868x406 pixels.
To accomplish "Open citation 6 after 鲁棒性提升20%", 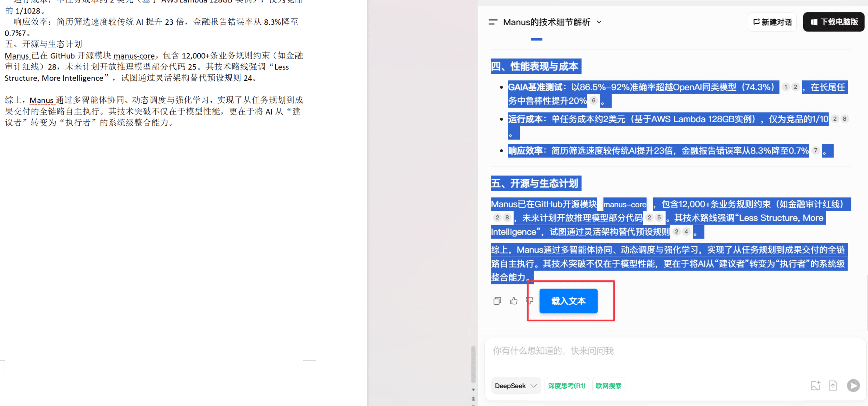I will [594, 101].
